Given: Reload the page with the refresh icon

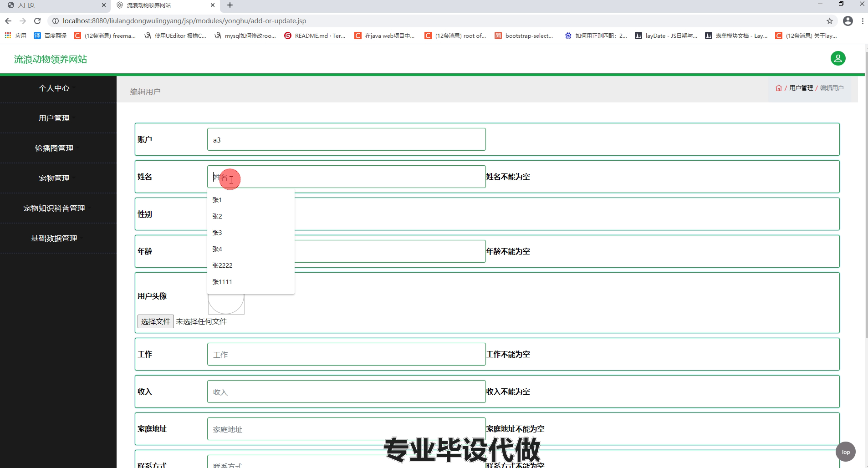Looking at the screenshot, I should click(37, 21).
